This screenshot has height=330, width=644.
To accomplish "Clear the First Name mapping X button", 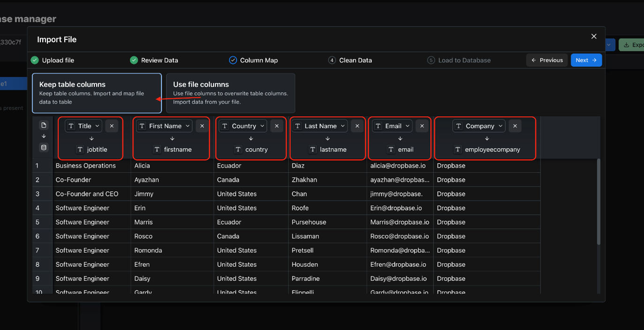I will tap(202, 126).
